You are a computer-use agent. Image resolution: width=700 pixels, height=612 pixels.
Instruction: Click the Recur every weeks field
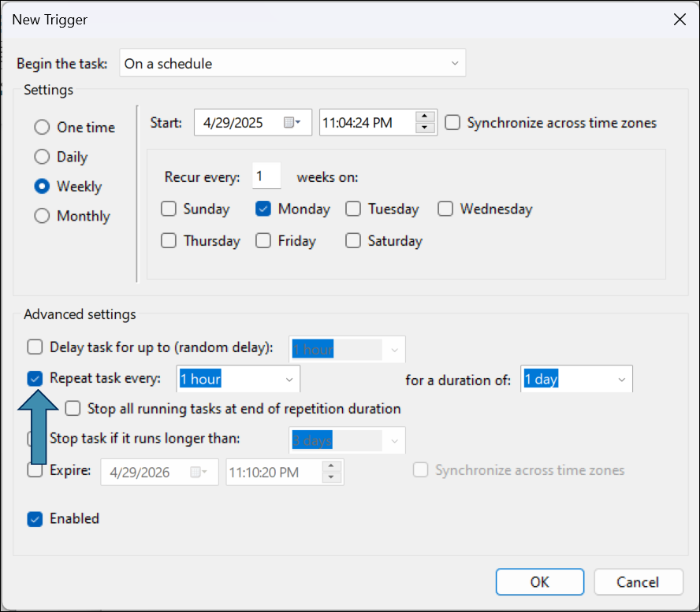pos(266,177)
